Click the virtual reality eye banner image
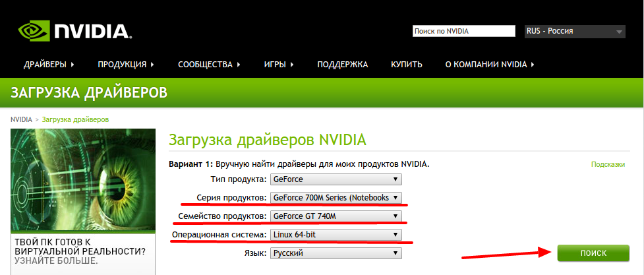Screen dimensions: 644x275 tap(83, 181)
